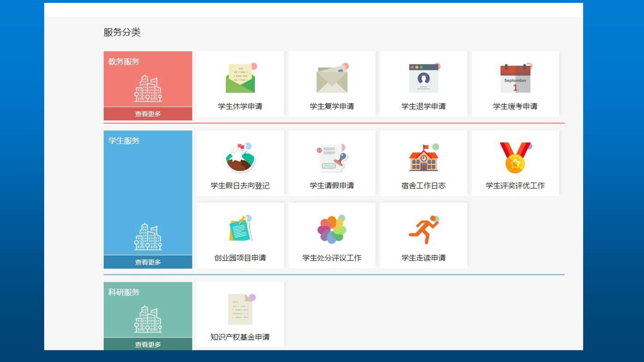This screenshot has width=644, height=362.
Task: Click the green envelope icon for 学生休学申请
Action: pyautogui.click(x=240, y=78)
